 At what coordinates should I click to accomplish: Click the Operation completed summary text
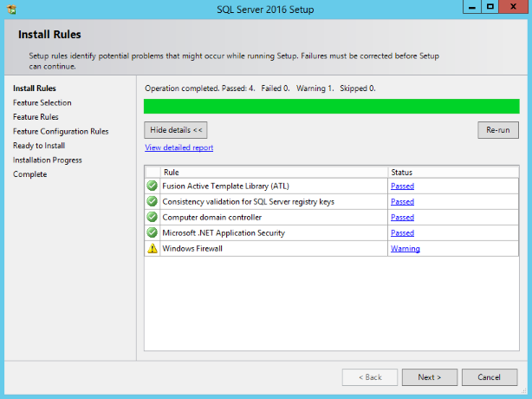[260, 88]
